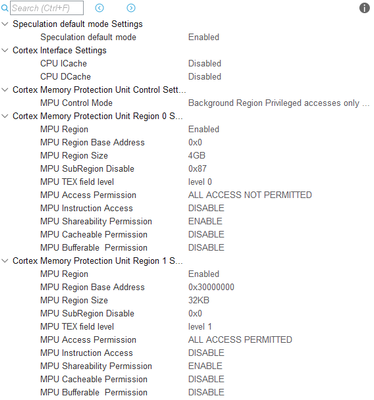Edit SubRegion Disable value 0x87

[197, 169]
